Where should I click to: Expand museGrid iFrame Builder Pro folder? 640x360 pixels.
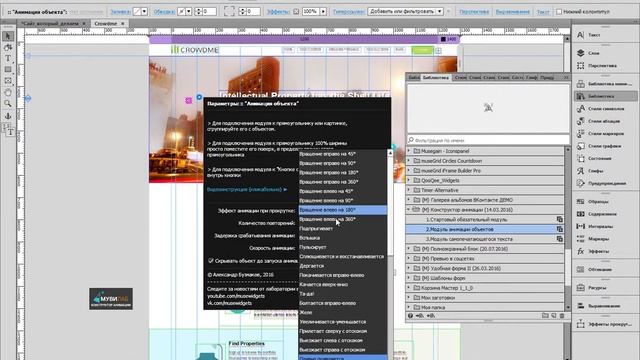[x=409, y=171]
